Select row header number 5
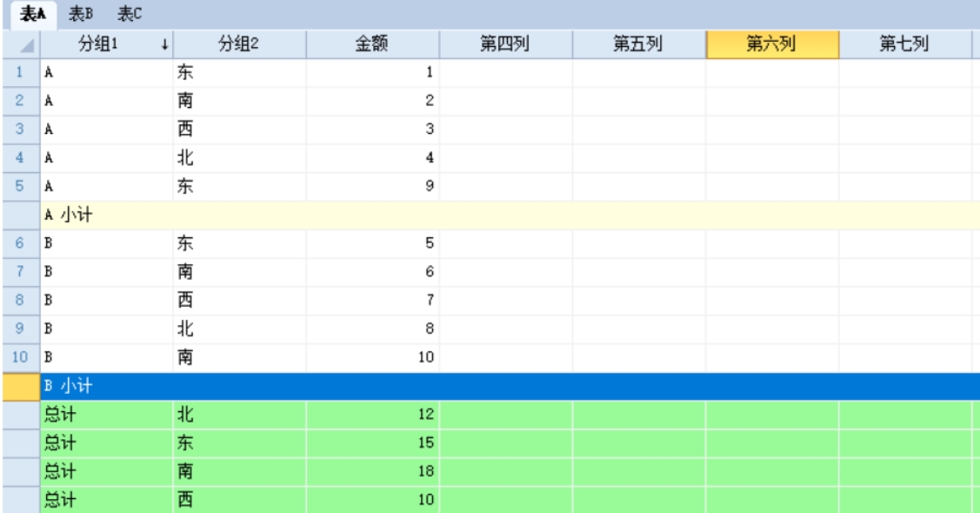Screen dimensions: 980x513 (x=21, y=186)
